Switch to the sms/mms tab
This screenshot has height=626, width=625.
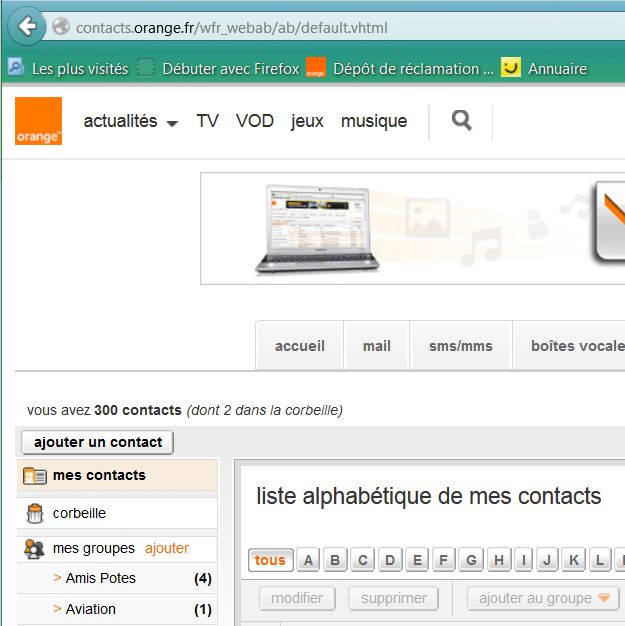(x=461, y=346)
